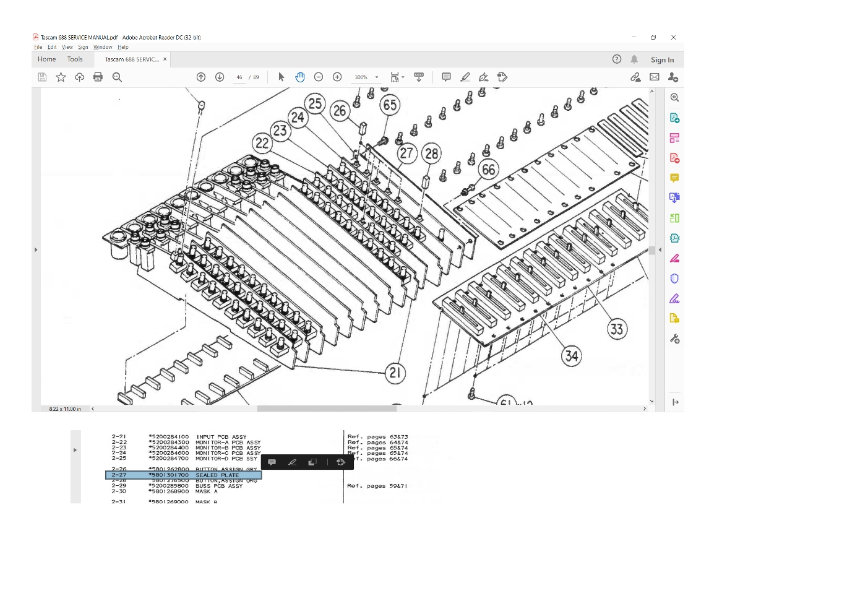The width and height of the screenshot is (868, 614).
Task: Click the highlighter icon in floating popup toolbar
Action: (x=293, y=462)
